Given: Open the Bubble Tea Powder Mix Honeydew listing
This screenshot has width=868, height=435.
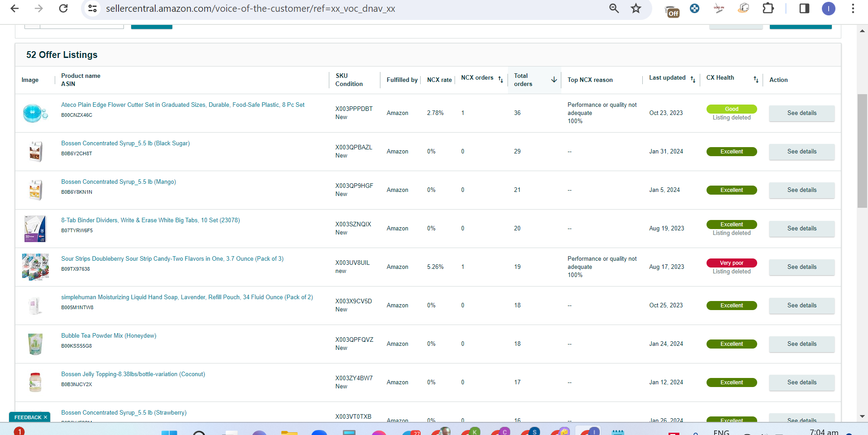Looking at the screenshot, I should [x=109, y=335].
